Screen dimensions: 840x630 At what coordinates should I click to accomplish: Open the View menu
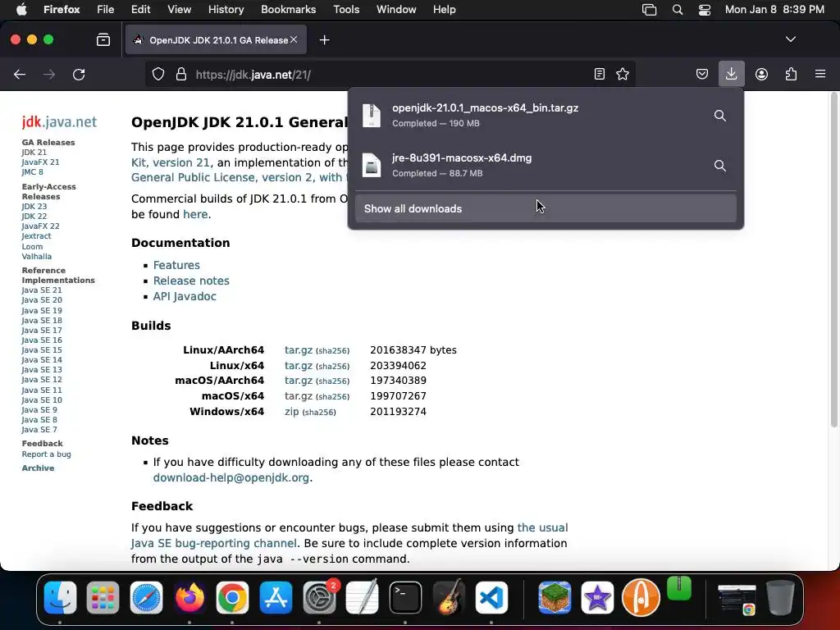coord(179,10)
